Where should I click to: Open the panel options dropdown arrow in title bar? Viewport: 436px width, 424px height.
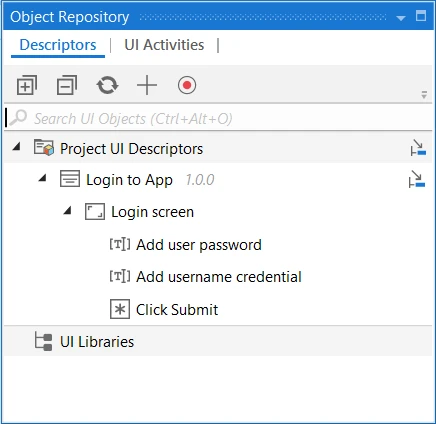coord(401,18)
